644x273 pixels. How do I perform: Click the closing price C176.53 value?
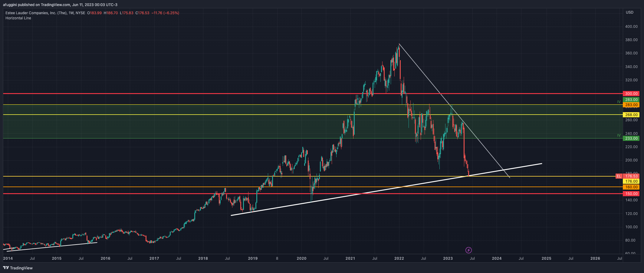click(x=142, y=13)
